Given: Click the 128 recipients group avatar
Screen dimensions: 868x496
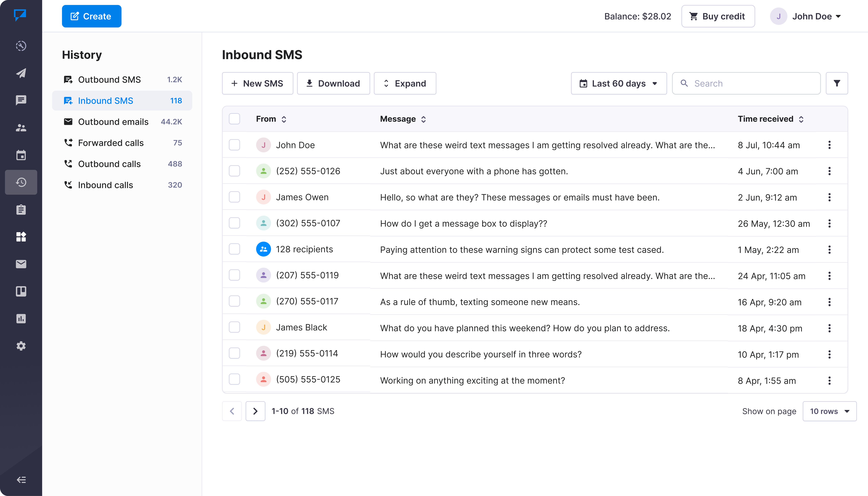Looking at the screenshot, I should pos(263,249).
